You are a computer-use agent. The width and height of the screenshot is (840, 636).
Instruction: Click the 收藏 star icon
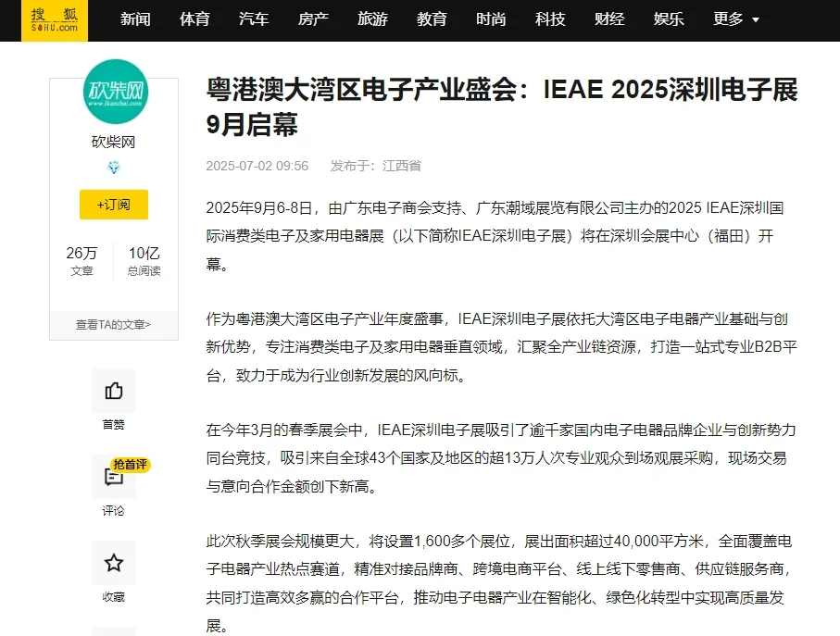113,563
